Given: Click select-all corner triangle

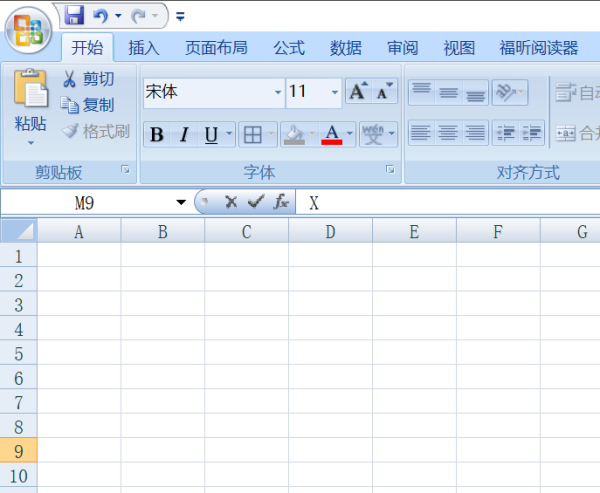Looking at the screenshot, I should pyautogui.click(x=19, y=230).
